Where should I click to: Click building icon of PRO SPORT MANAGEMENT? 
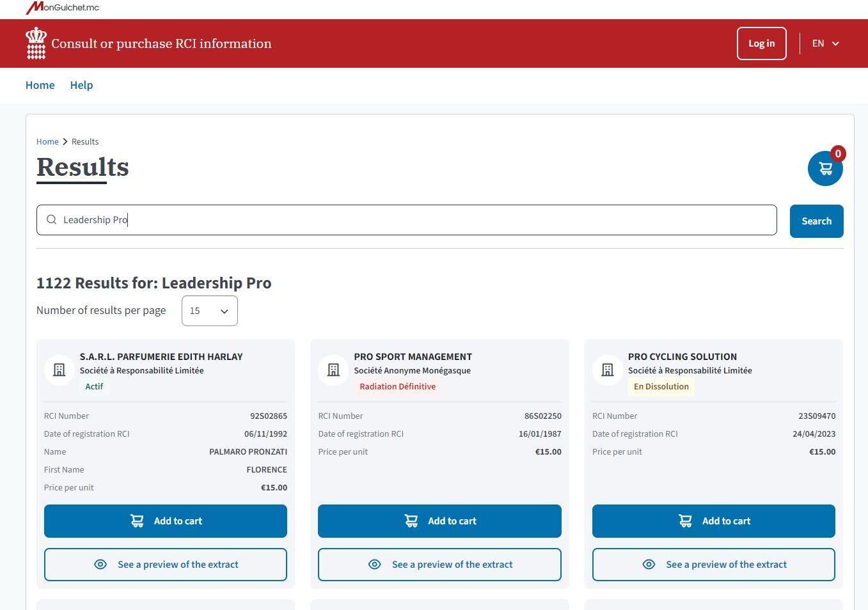pyautogui.click(x=333, y=370)
